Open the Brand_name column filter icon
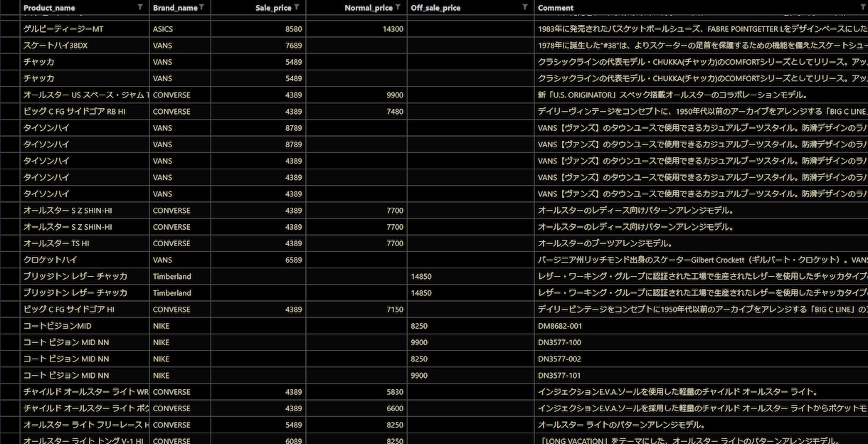The width and height of the screenshot is (868, 444). click(x=202, y=7)
